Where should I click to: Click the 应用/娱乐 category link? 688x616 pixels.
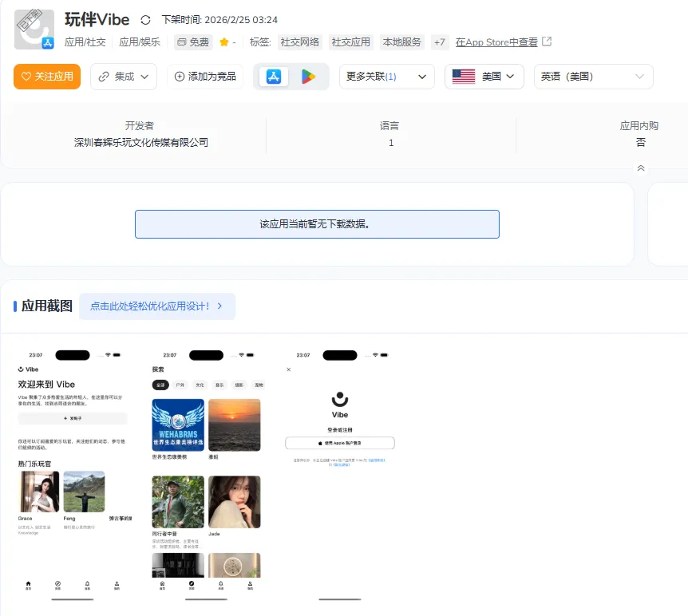(x=140, y=42)
